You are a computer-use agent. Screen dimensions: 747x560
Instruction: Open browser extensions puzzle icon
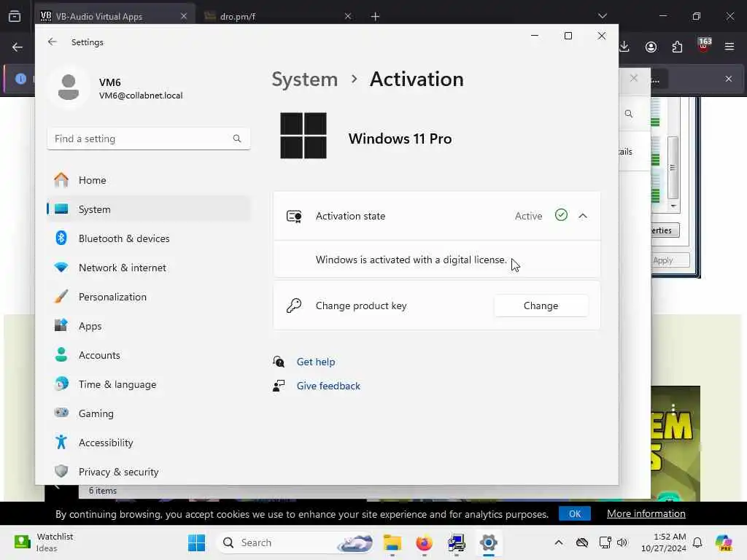(677, 47)
